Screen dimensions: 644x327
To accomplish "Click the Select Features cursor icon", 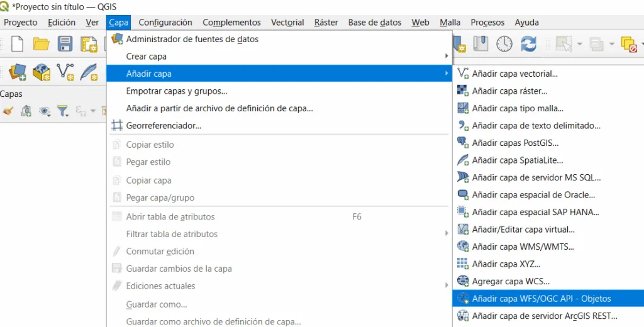I will [563, 43].
